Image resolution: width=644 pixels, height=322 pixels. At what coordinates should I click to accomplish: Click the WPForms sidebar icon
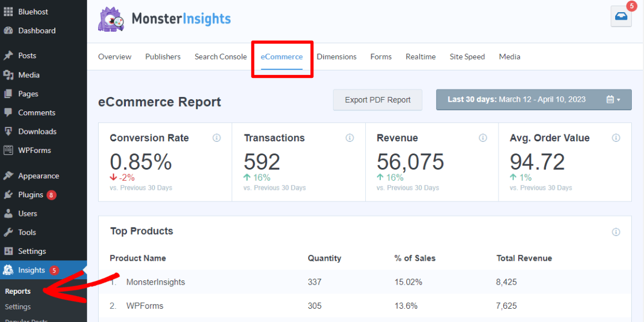8,150
